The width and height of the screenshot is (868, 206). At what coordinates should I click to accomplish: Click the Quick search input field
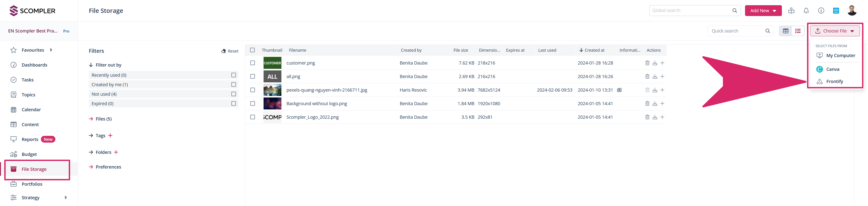point(737,31)
